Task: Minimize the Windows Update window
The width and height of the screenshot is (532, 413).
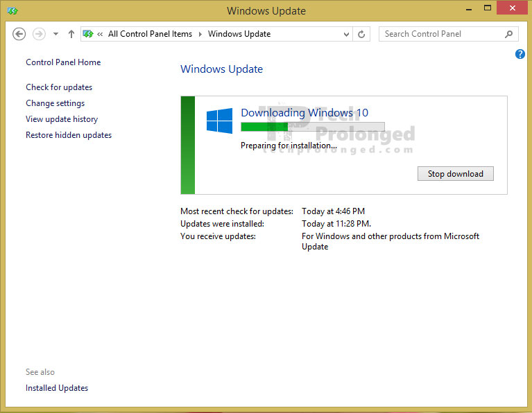Action: [x=469, y=9]
